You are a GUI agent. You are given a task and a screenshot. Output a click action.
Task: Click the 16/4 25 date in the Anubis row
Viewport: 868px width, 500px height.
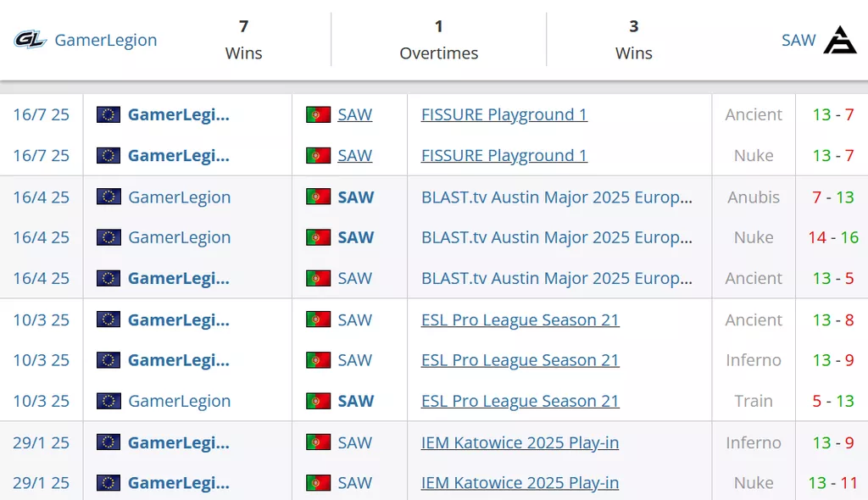41,197
